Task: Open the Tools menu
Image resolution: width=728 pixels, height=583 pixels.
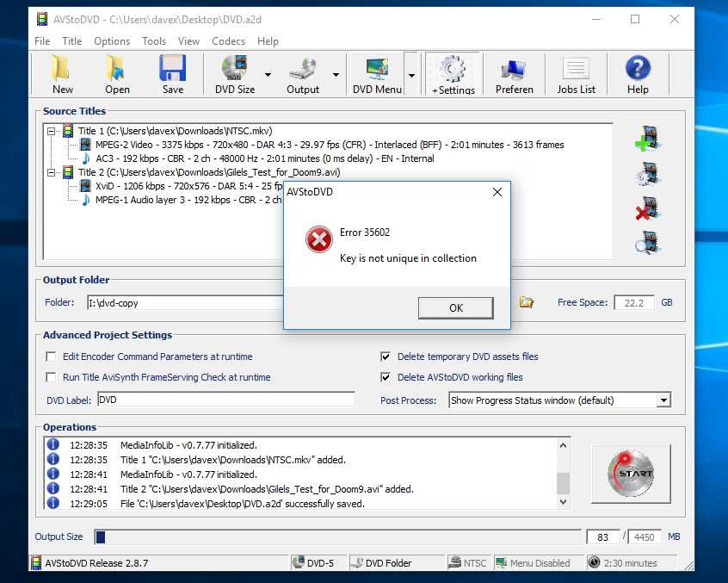Action: 154,41
